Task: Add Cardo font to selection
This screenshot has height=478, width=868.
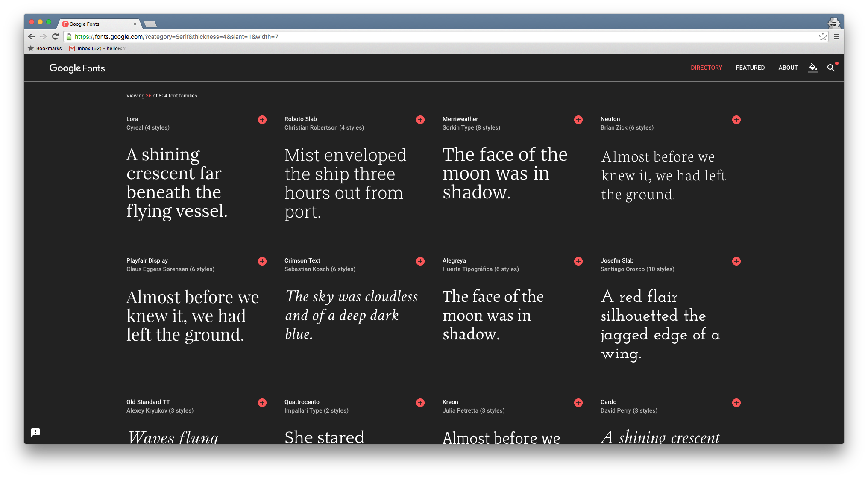Action: (736, 403)
